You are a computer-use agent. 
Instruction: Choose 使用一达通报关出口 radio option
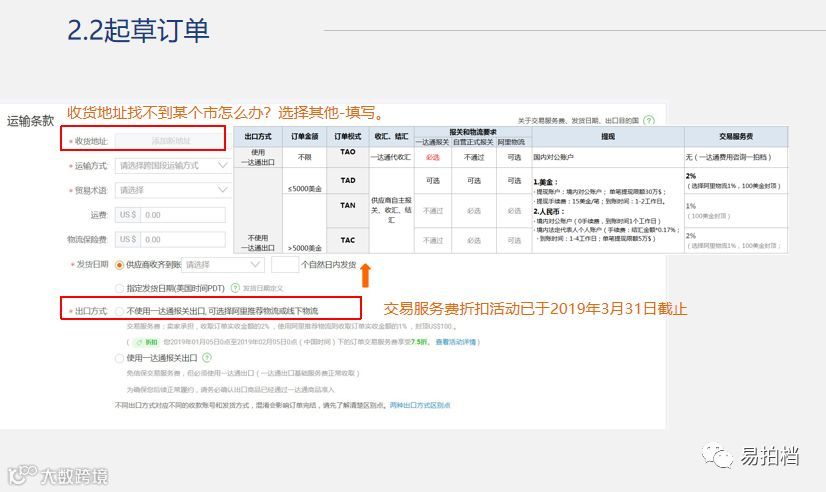point(119,358)
